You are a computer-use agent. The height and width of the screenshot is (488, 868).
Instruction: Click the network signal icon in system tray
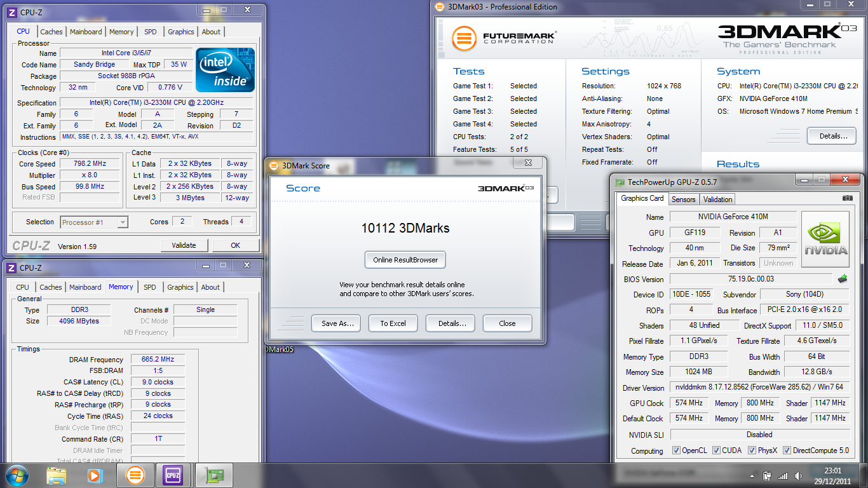pyautogui.click(x=783, y=475)
